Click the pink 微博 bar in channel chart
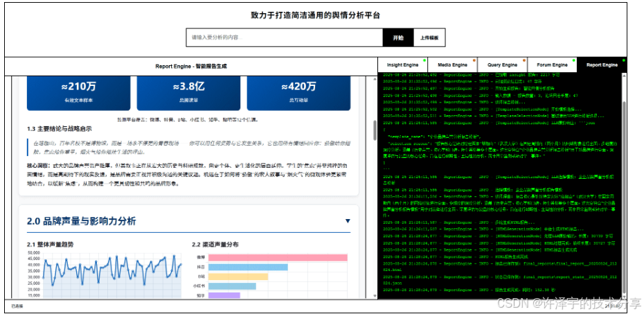 tap(278, 257)
